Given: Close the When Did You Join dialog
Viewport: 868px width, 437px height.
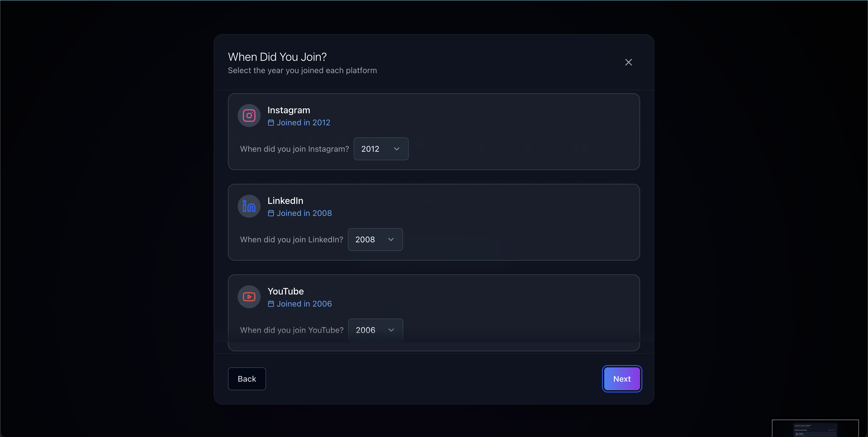Looking at the screenshot, I should (628, 62).
